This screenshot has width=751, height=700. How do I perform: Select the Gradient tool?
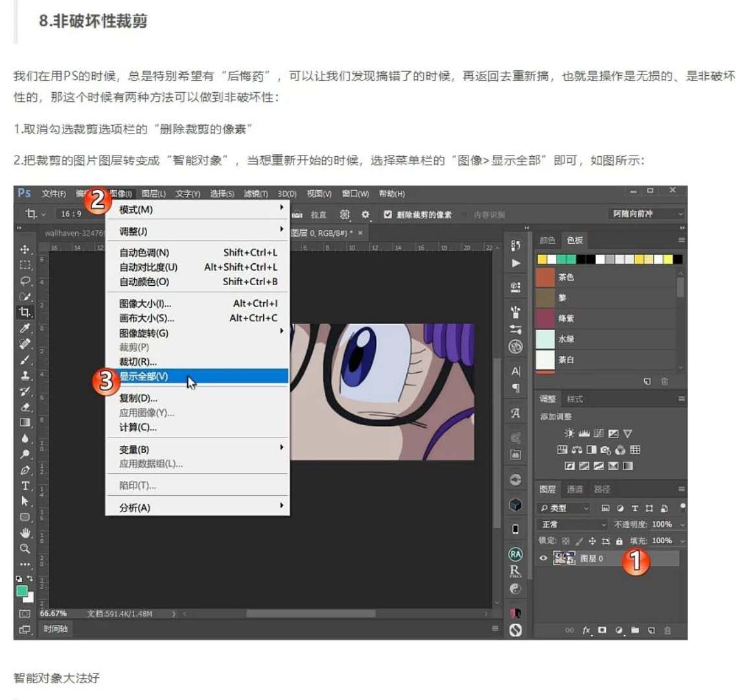click(x=25, y=423)
